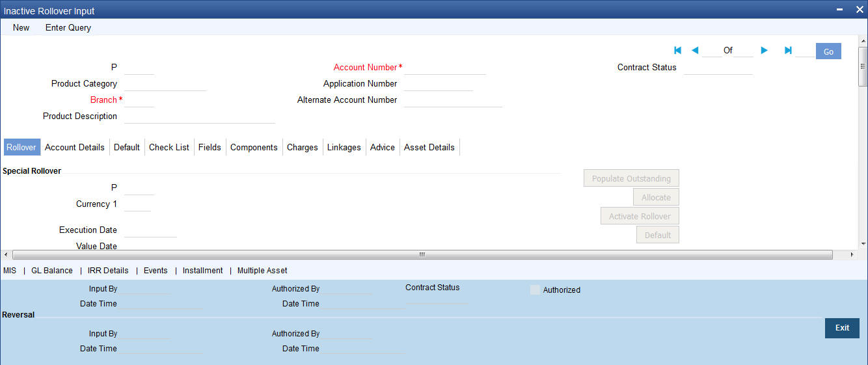The image size is (868, 365).
Task: Go to the next record arrow
Action: coord(765,50)
